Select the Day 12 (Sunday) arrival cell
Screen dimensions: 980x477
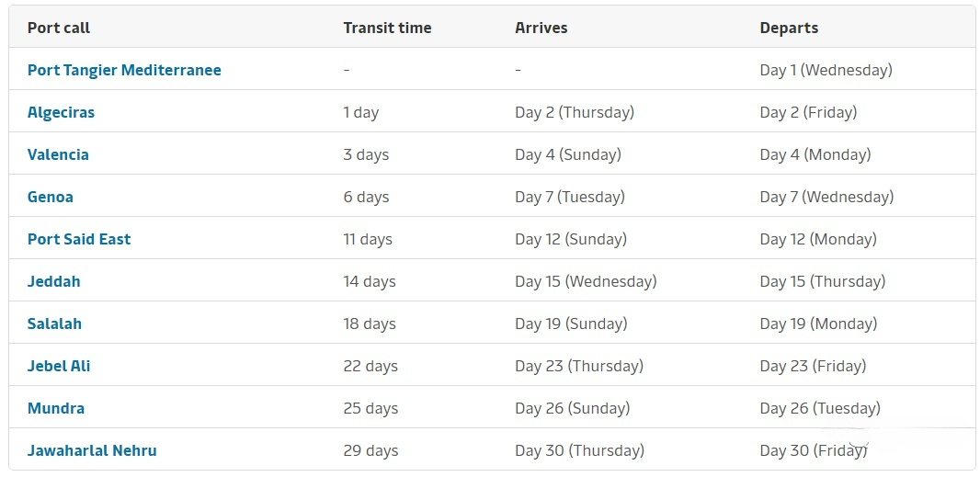(x=571, y=239)
